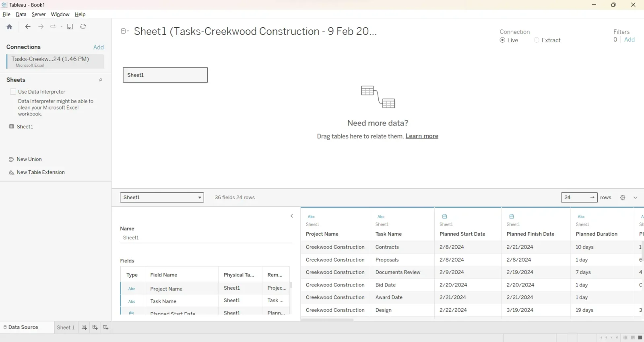Select the Project Name column header

click(x=322, y=234)
